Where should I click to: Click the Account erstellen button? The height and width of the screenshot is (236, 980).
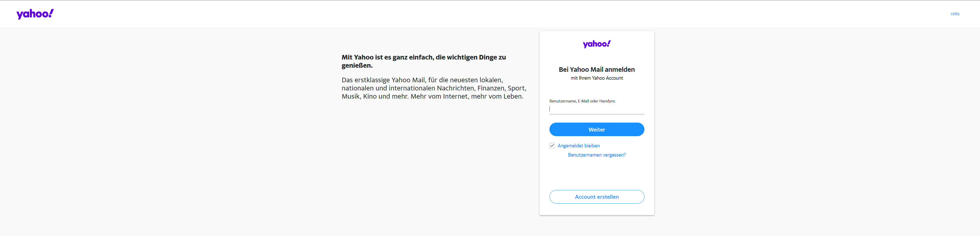click(596, 197)
